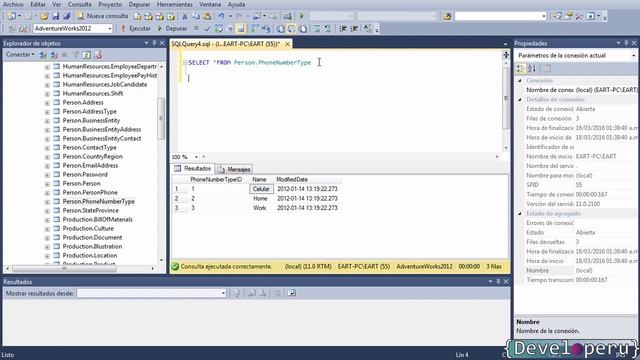Select the Person.StateProvince table
640x360 pixels.
[x=90, y=211]
